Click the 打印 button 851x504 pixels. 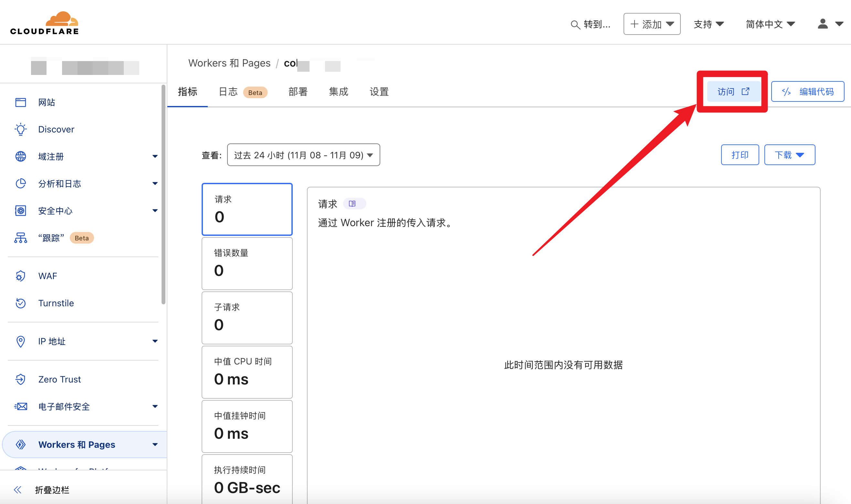740,155
